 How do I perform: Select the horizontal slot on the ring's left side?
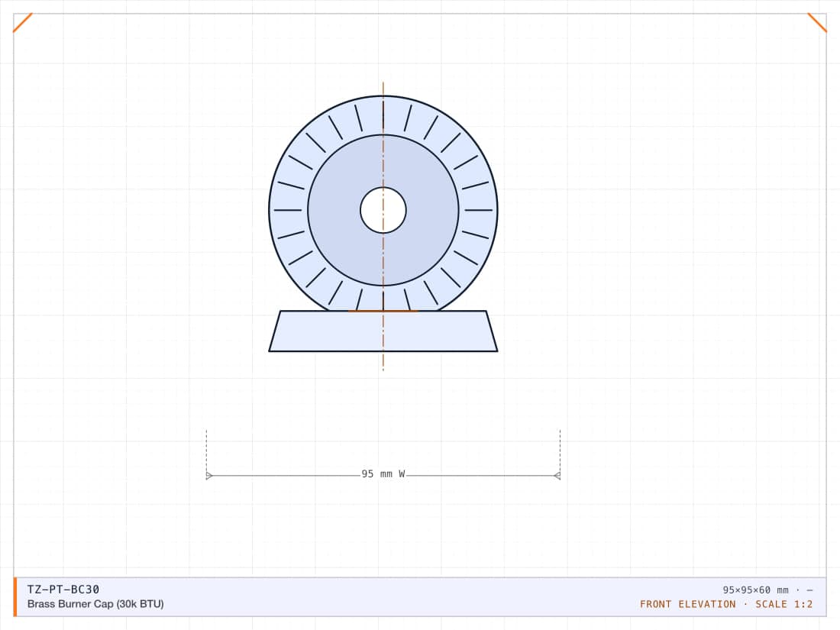click(x=288, y=210)
